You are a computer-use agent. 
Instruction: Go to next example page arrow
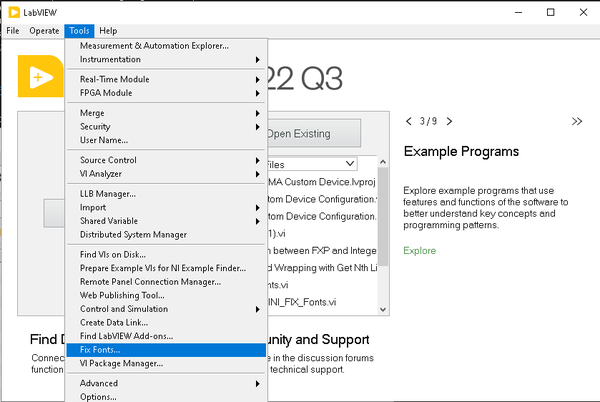click(x=449, y=121)
